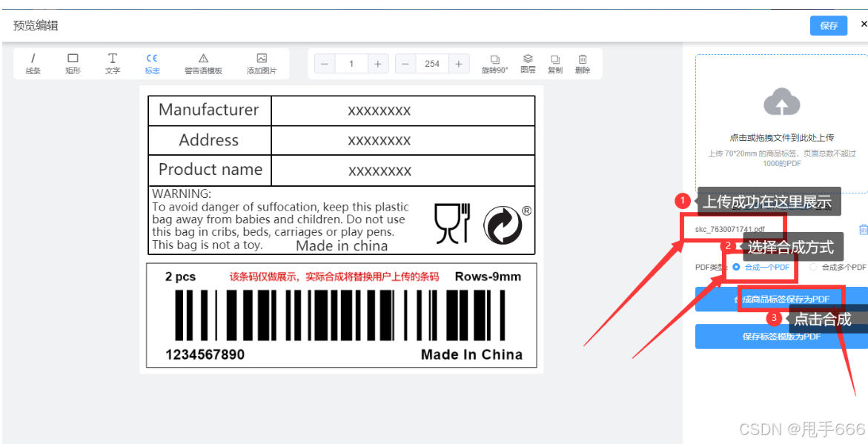Click the input field showing 254
Viewport: 868px width, 444px height.
point(432,64)
